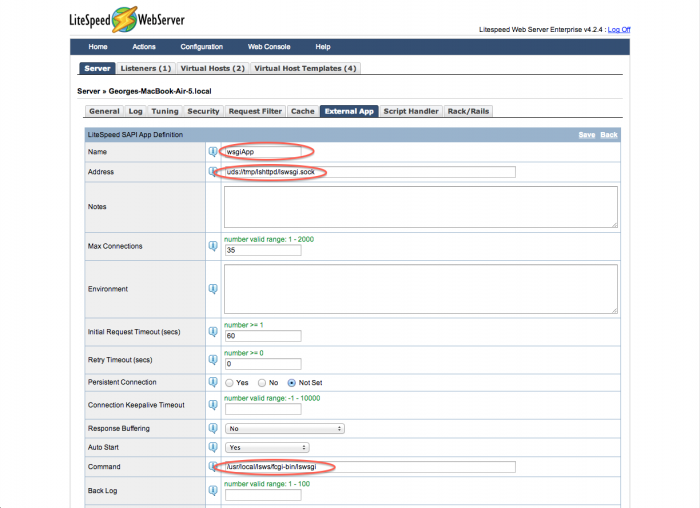The width and height of the screenshot is (700, 508).
Task: Click the info icon beside Retry Timeout
Action: point(212,359)
